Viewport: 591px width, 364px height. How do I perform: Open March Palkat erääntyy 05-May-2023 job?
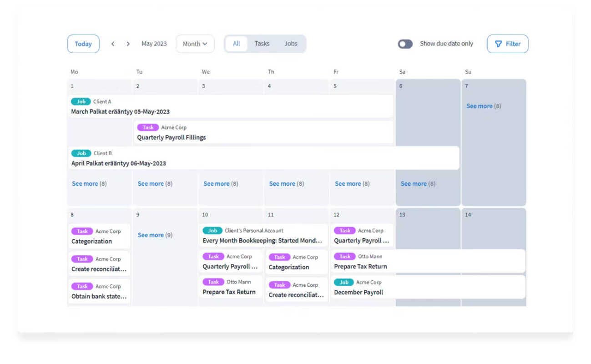(231, 106)
